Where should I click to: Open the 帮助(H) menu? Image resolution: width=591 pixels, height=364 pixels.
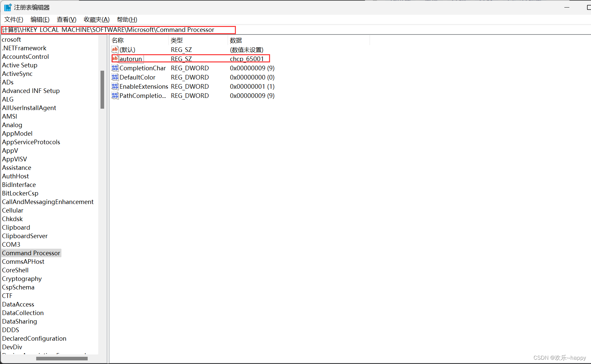coord(127,19)
